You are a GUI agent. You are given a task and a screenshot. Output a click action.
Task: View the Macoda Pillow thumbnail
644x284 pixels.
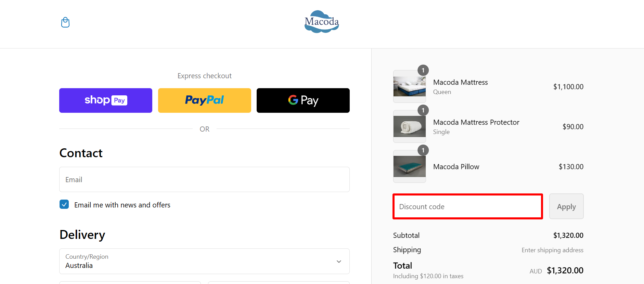pyautogui.click(x=410, y=166)
